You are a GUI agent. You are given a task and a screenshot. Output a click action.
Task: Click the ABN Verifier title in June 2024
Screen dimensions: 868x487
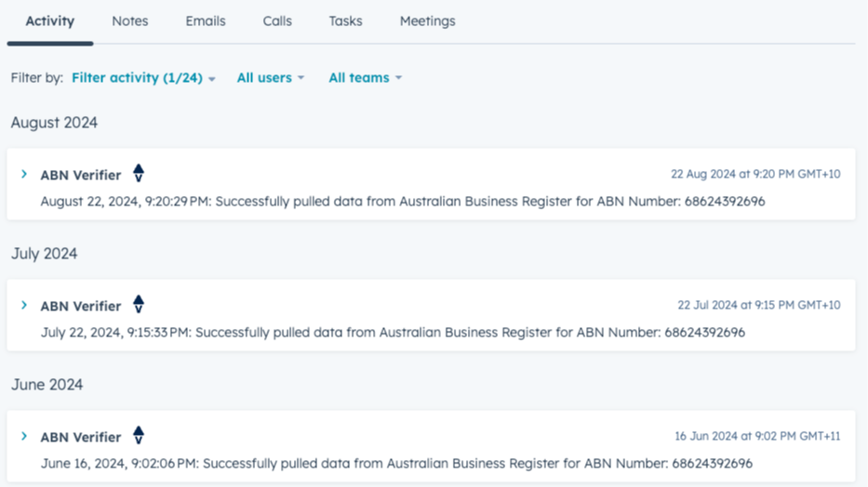pyautogui.click(x=81, y=437)
